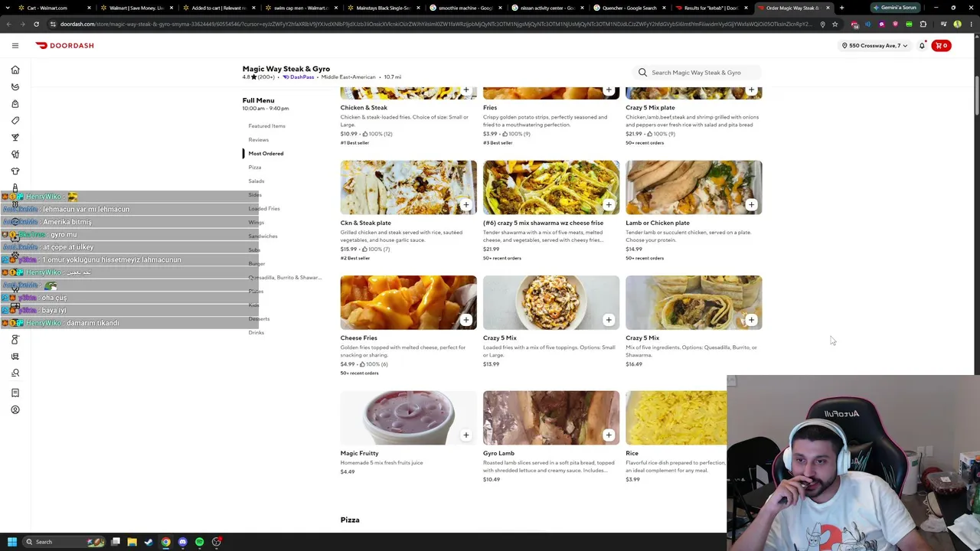Add Lamb or Chicken plate to cart
The height and width of the screenshot is (551, 980).
pyautogui.click(x=751, y=204)
